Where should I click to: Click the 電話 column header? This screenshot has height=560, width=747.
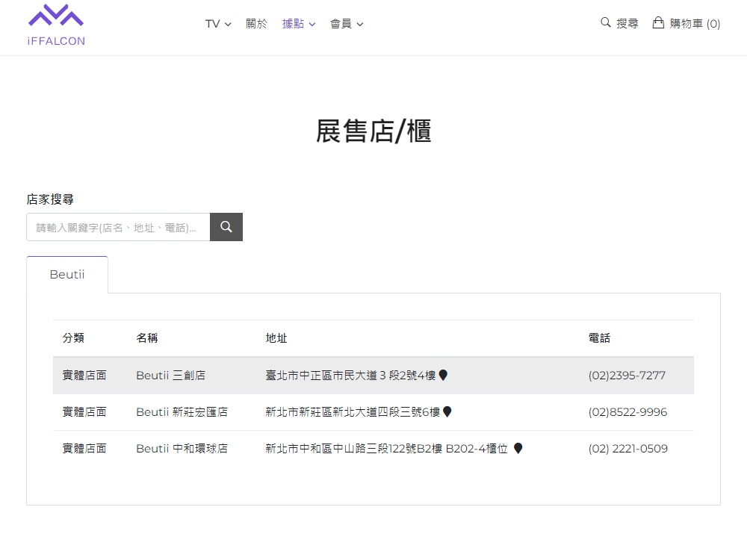click(x=599, y=338)
